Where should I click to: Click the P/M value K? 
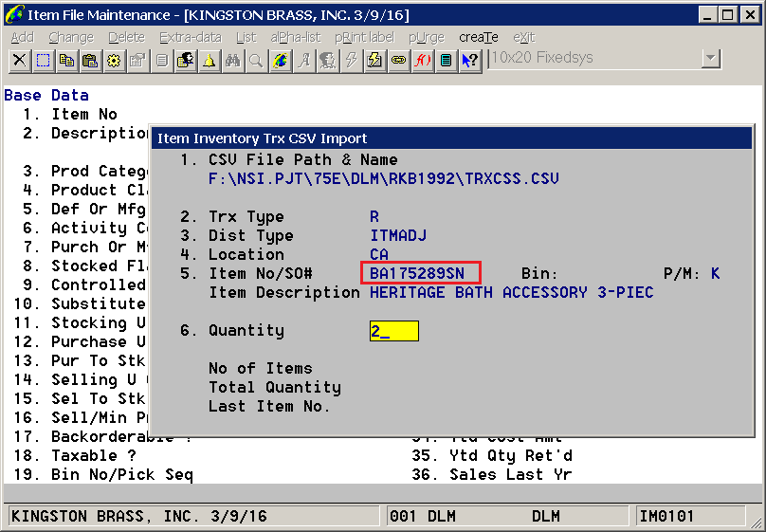pos(715,273)
